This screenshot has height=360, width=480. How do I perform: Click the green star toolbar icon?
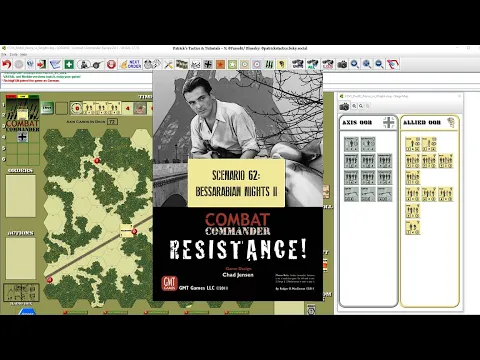(x=232, y=64)
